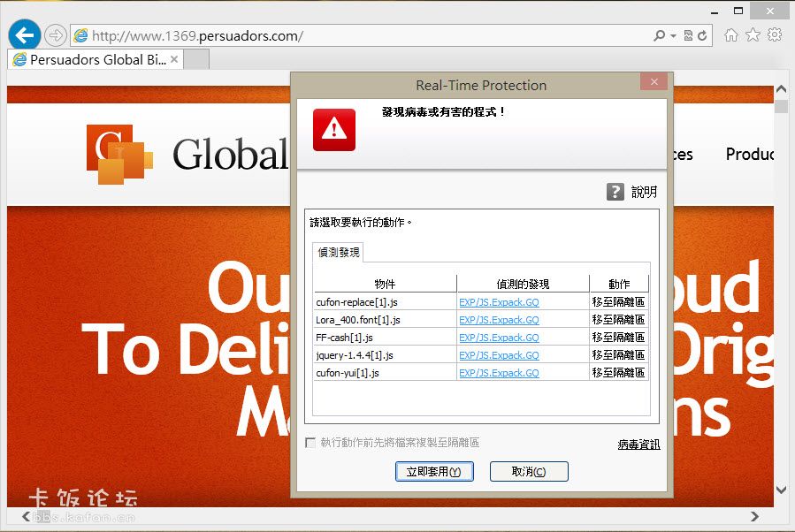Select the jquery-1.4.4[1].js row
795x532 pixels.
pyautogui.click(x=481, y=355)
